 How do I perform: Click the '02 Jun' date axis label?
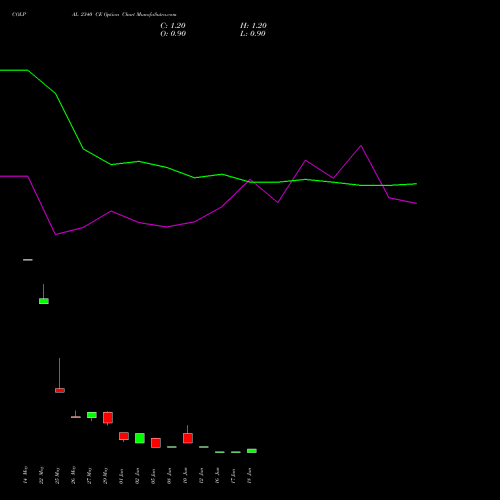(137, 475)
